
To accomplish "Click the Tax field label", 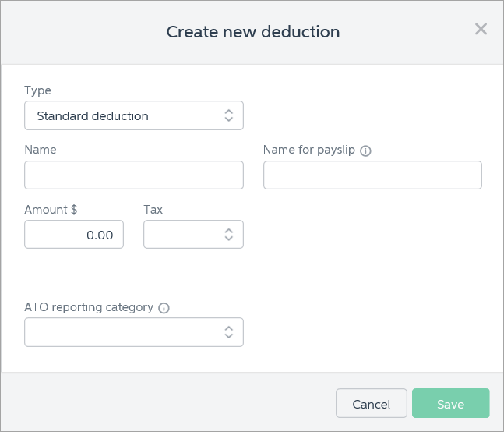I will [x=153, y=210].
